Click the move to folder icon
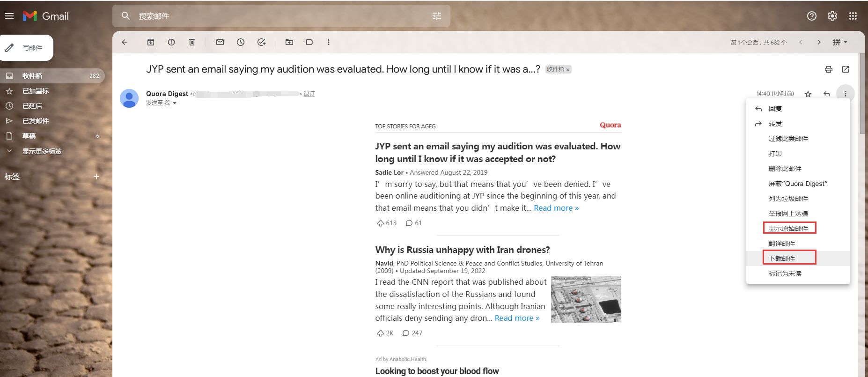The image size is (868, 377). [x=289, y=42]
